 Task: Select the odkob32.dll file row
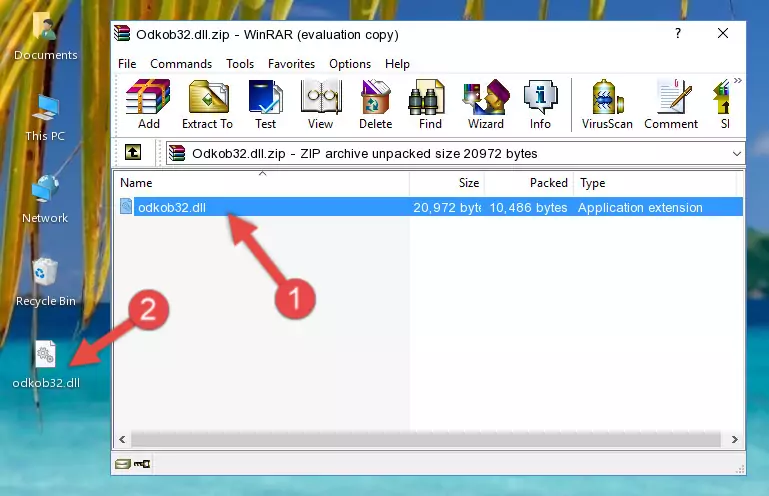coord(430,207)
